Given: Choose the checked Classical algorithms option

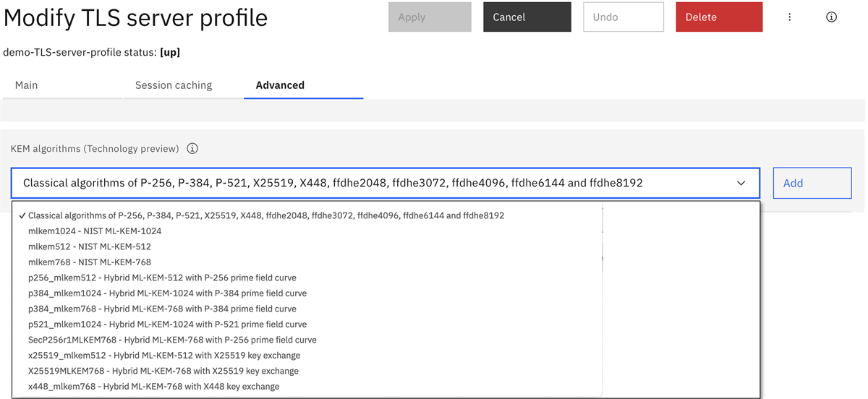Looking at the screenshot, I should (265, 215).
